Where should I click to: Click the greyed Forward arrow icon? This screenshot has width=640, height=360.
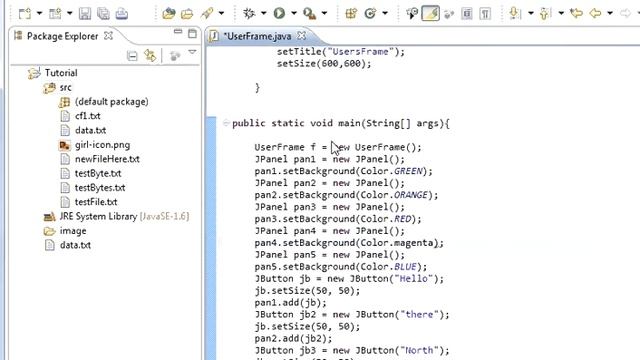pos(625,13)
